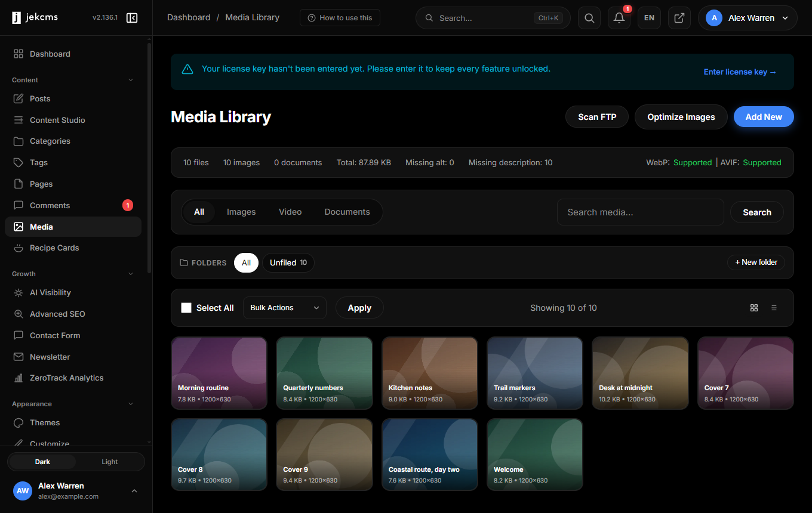Follow the Enter license key link
This screenshot has height=513, width=812.
pyautogui.click(x=740, y=72)
